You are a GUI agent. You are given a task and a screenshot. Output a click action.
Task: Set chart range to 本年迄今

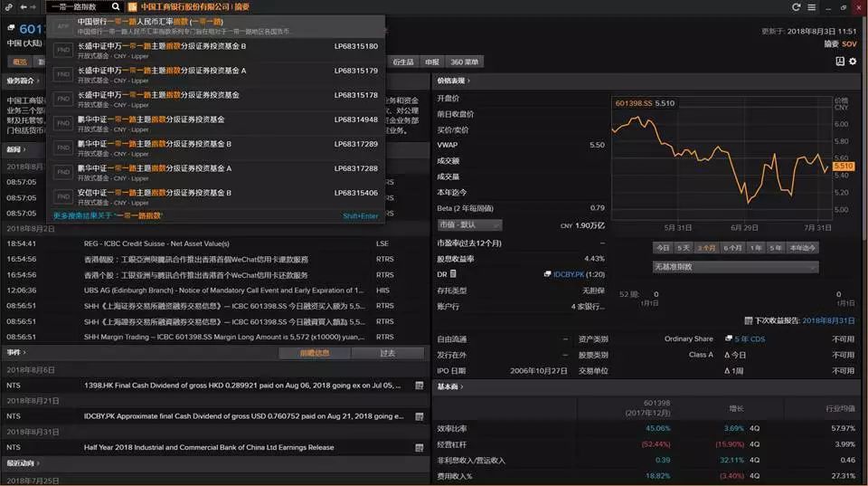pyautogui.click(x=802, y=248)
